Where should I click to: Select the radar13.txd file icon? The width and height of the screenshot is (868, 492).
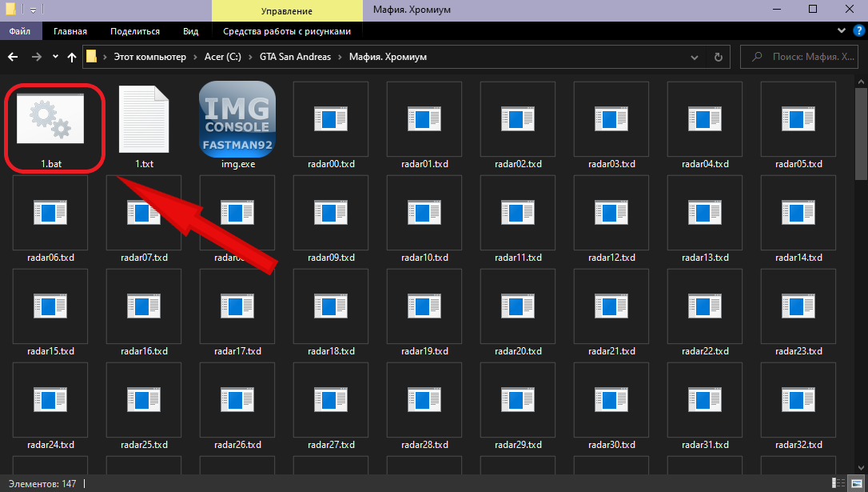coord(705,212)
